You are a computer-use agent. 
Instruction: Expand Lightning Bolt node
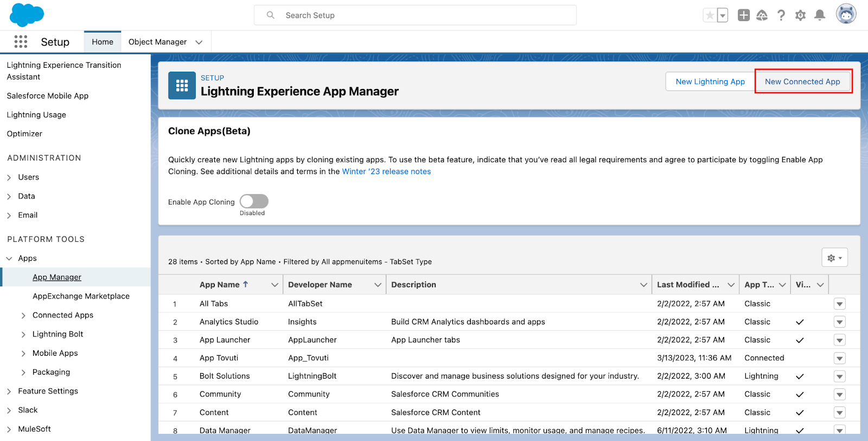[x=23, y=335]
